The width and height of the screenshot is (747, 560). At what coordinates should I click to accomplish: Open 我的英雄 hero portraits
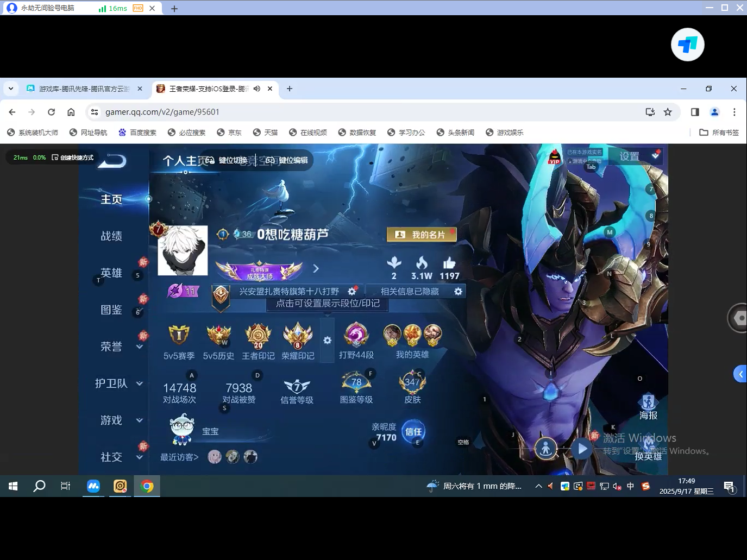tap(412, 341)
